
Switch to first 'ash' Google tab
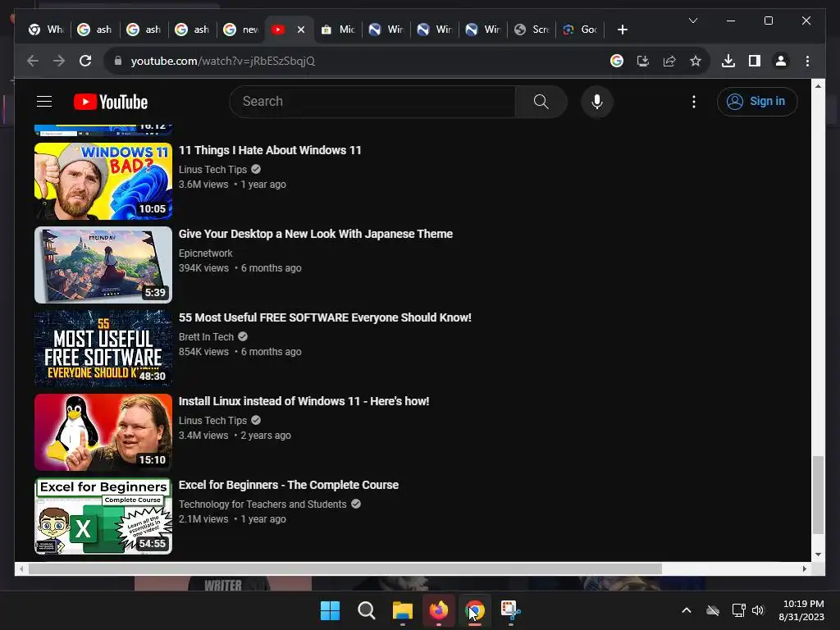pos(95,30)
